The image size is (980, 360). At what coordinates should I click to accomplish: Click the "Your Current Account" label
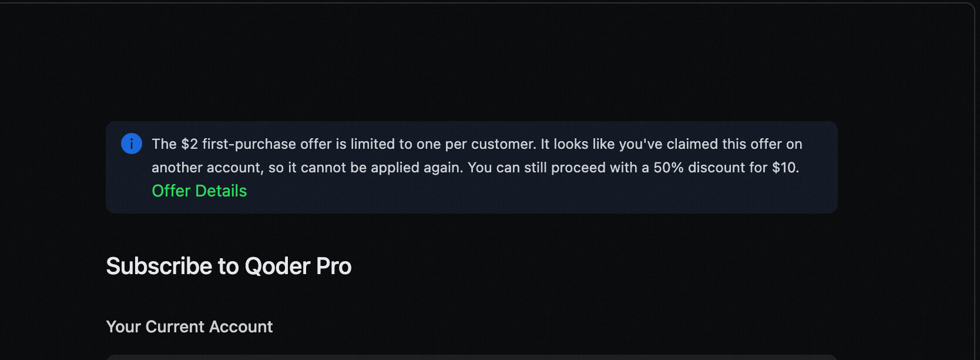[189, 326]
